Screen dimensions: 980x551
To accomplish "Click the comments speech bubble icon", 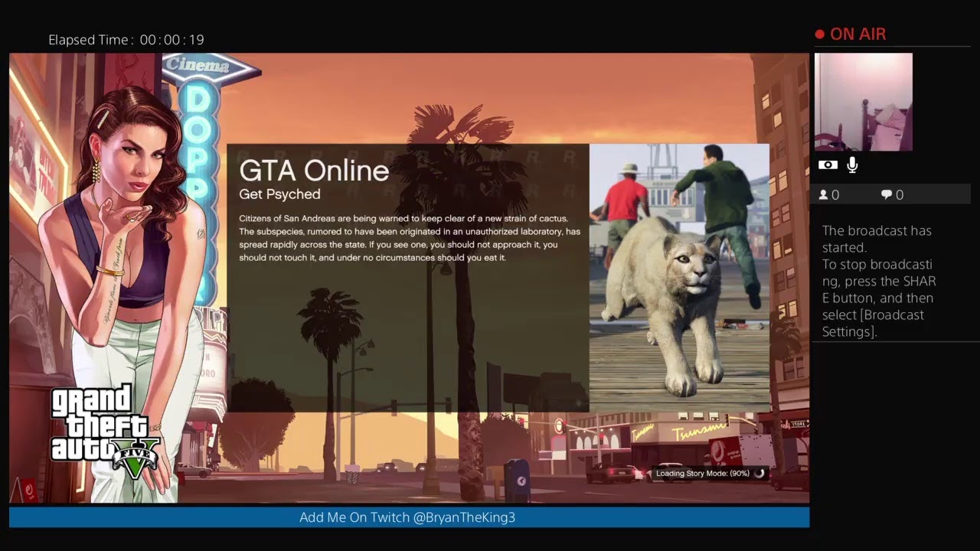I will tap(887, 195).
